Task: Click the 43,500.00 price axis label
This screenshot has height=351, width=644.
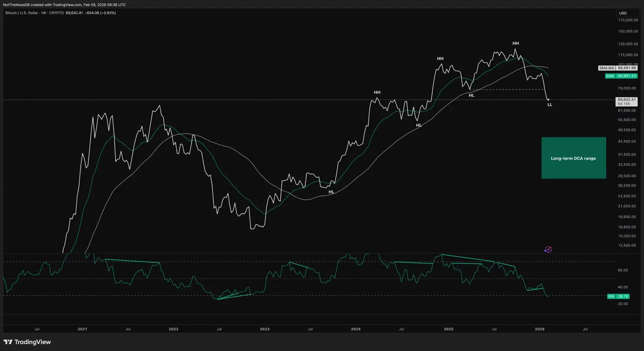Action: (x=627, y=142)
